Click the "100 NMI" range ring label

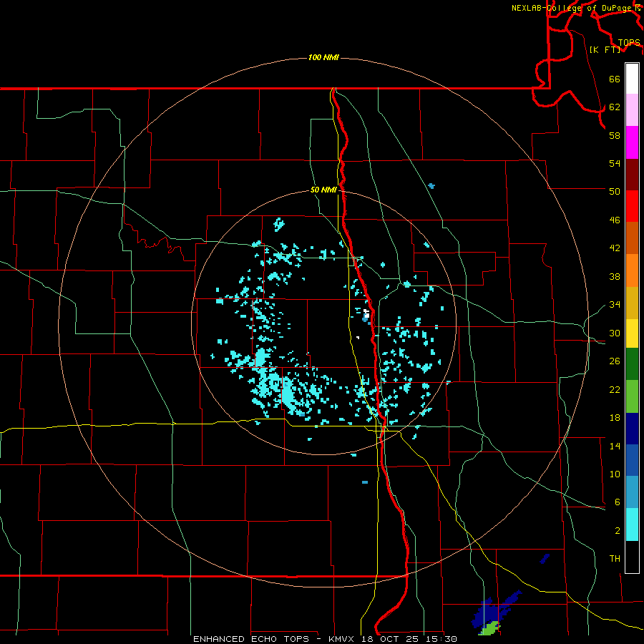pos(323,57)
